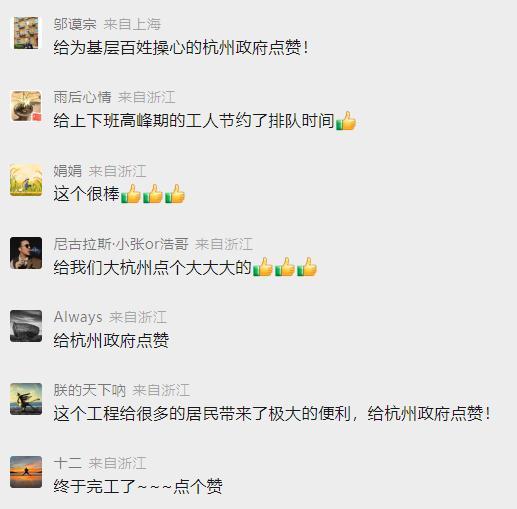Click last thumbs-up emoji in 大杭州 comment
This screenshot has height=509, width=517.
(307, 267)
